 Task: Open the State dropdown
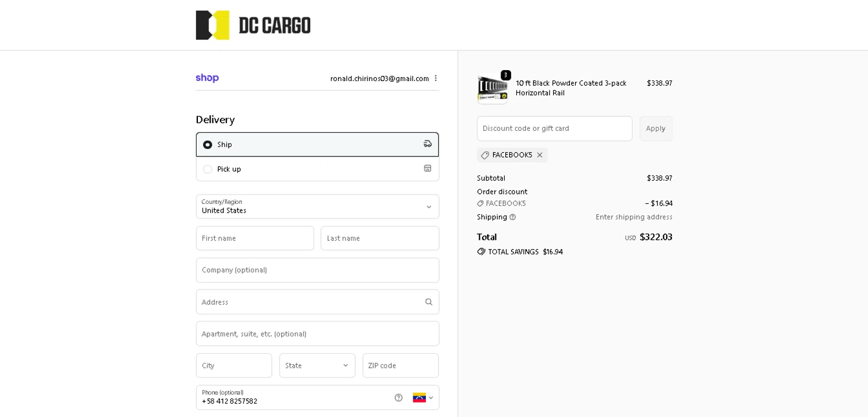pos(317,365)
